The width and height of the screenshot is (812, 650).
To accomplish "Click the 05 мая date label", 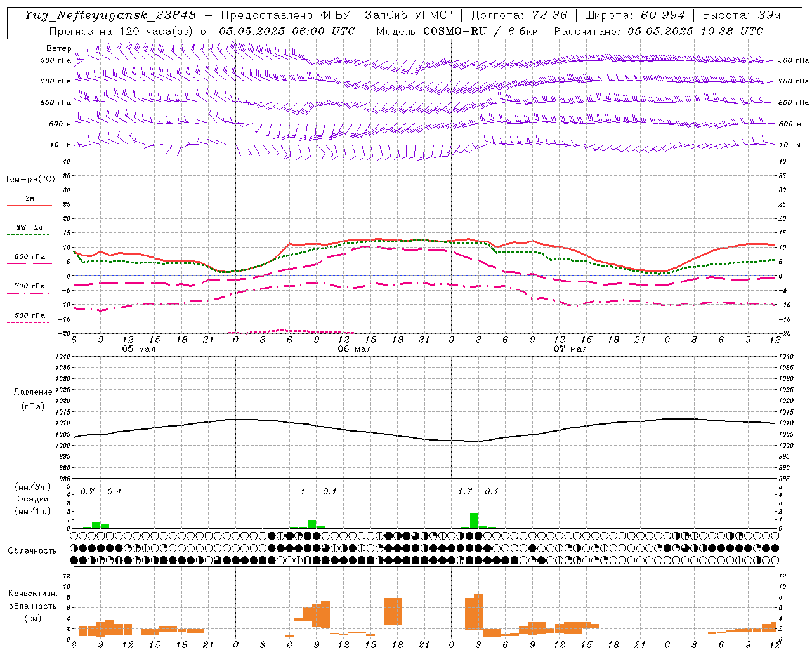I will (x=138, y=348).
